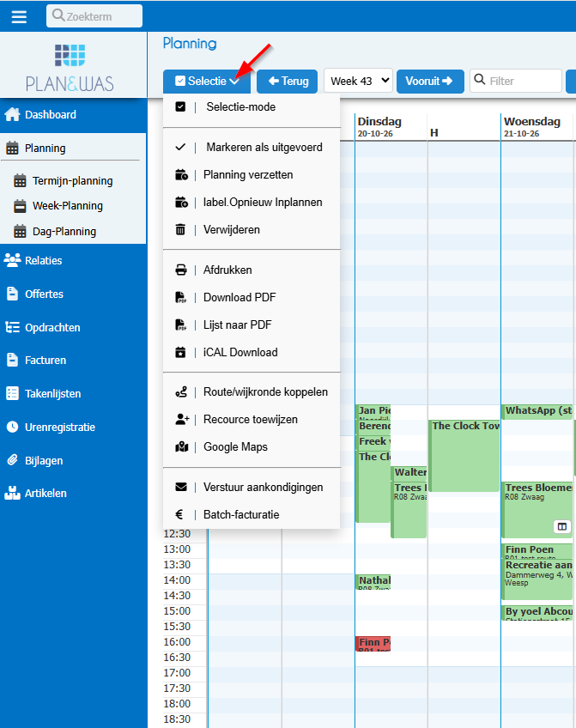Click the Vooruit forward button

(x=430, y=82)
